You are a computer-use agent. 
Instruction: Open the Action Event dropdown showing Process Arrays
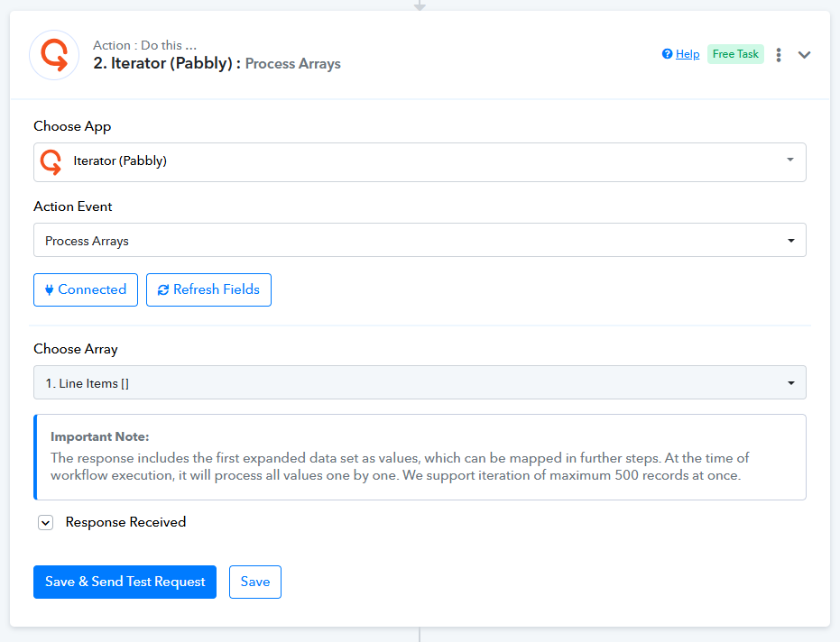pos(420,241)
